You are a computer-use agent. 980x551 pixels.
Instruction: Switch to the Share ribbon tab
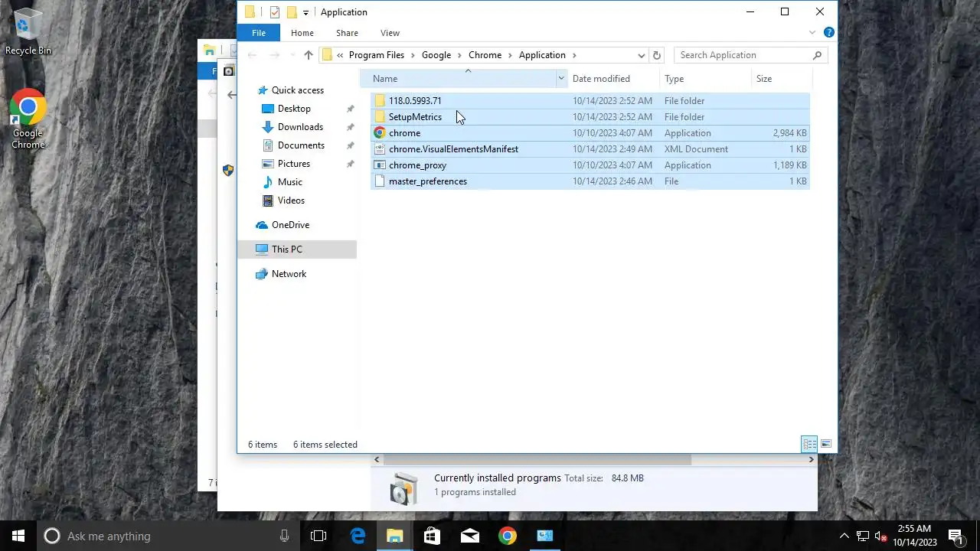pyautogui.click(x=347, y=33)
